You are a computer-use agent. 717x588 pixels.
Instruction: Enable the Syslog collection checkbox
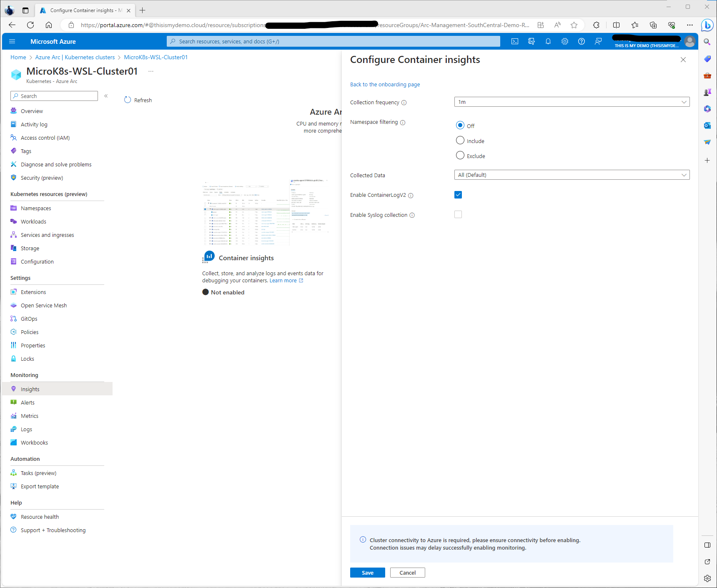point(458,215)
